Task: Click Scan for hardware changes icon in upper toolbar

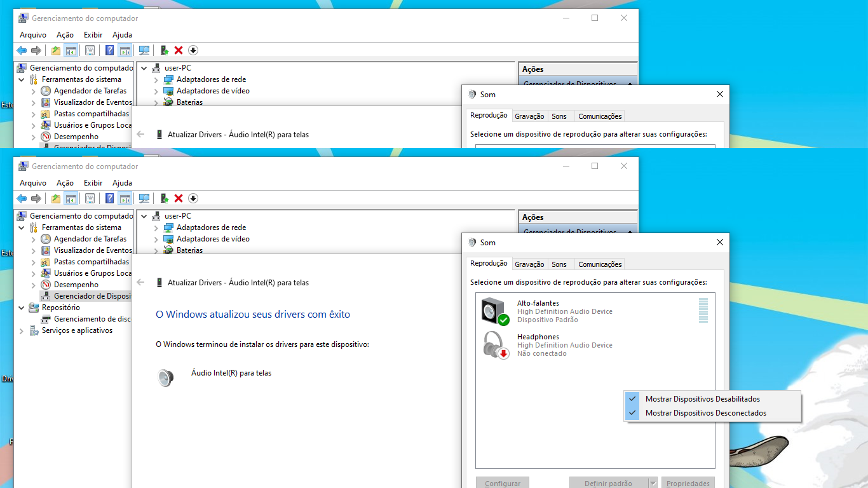Action: tap(144, 50)
